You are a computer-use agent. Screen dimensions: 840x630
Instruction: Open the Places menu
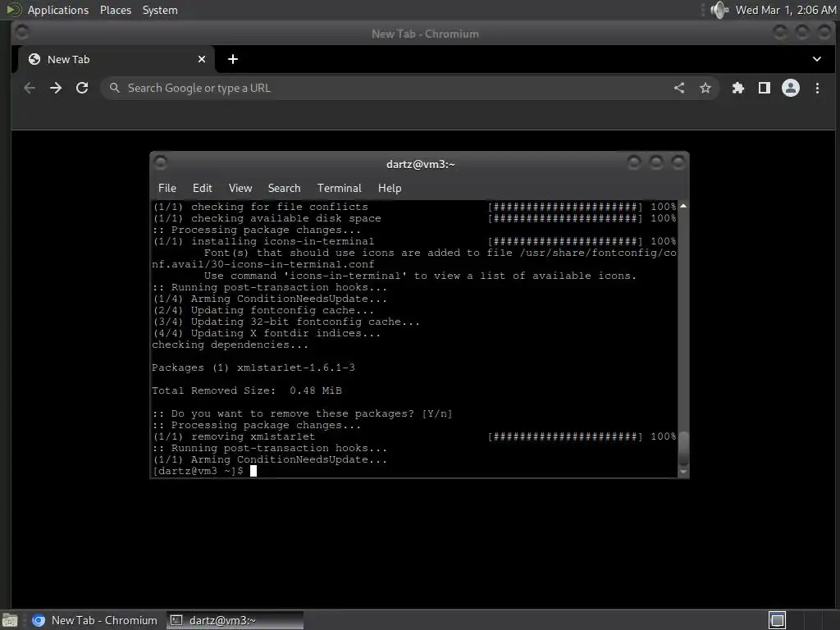pos(116,10)
